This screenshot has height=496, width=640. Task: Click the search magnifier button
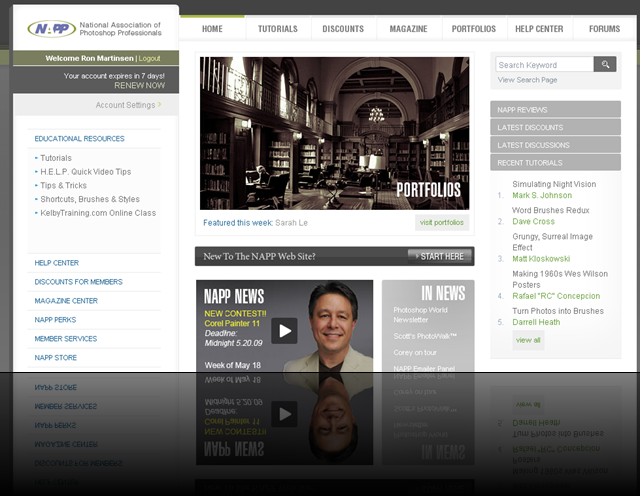(605, 65)
